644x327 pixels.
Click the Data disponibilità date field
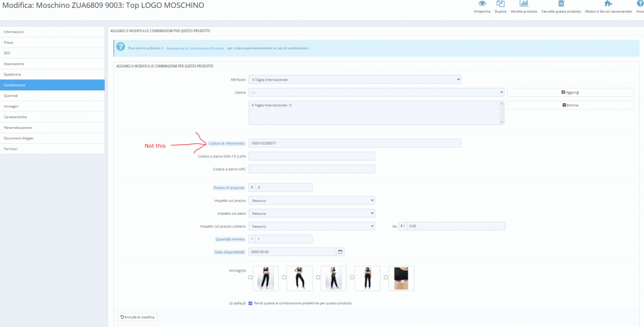(292, 252)
